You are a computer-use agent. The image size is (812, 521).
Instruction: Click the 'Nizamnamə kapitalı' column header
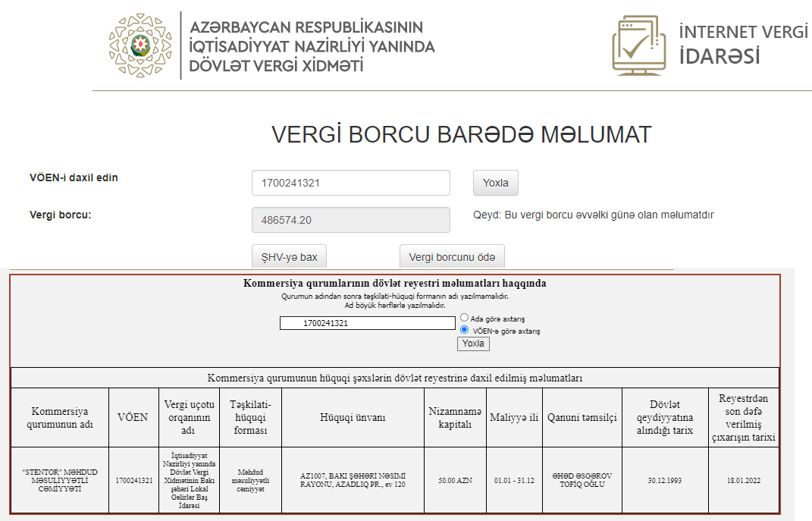pos(455,417)
